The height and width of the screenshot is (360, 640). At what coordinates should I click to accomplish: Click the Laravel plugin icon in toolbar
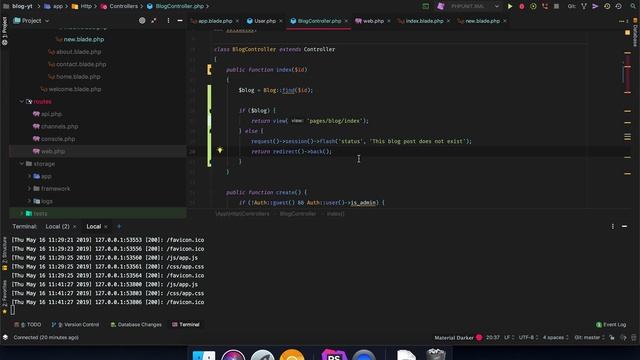coord(440,6)
